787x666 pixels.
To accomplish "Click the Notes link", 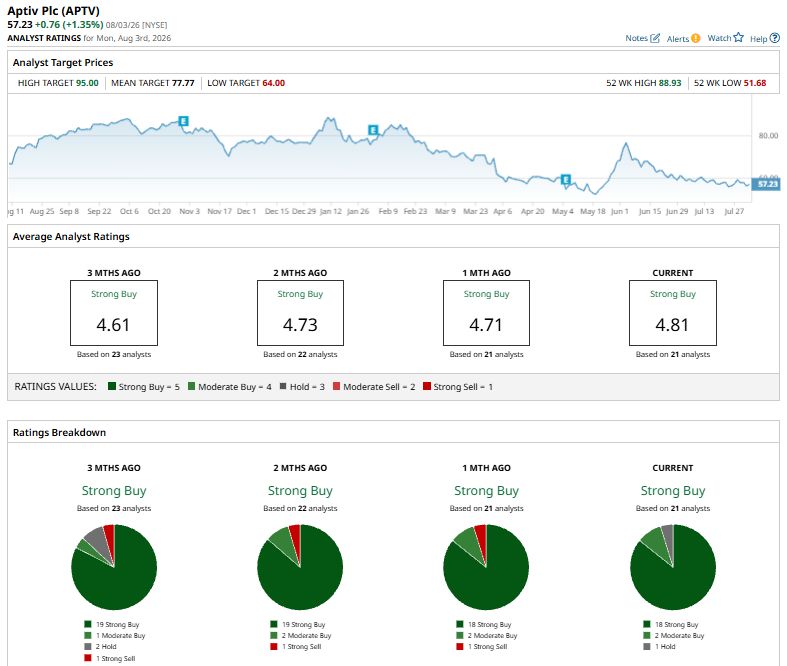I will click(636, 38).
